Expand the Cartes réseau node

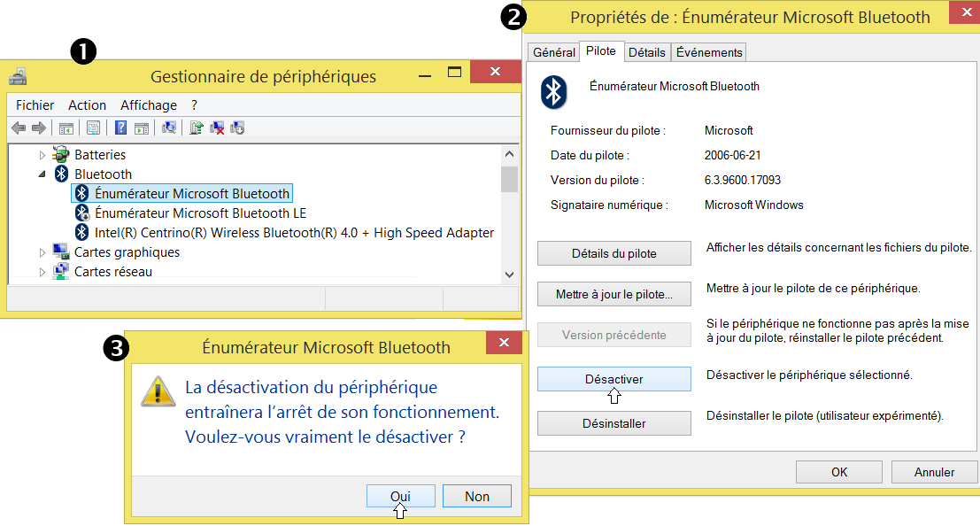pyautogui.click(x=42, y=272)
